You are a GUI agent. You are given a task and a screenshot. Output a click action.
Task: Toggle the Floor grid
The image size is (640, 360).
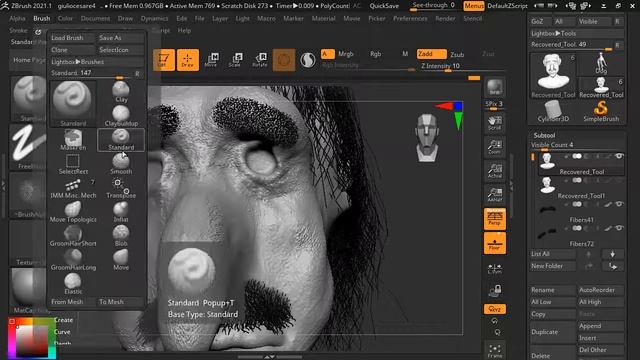[x=495, y=243]
